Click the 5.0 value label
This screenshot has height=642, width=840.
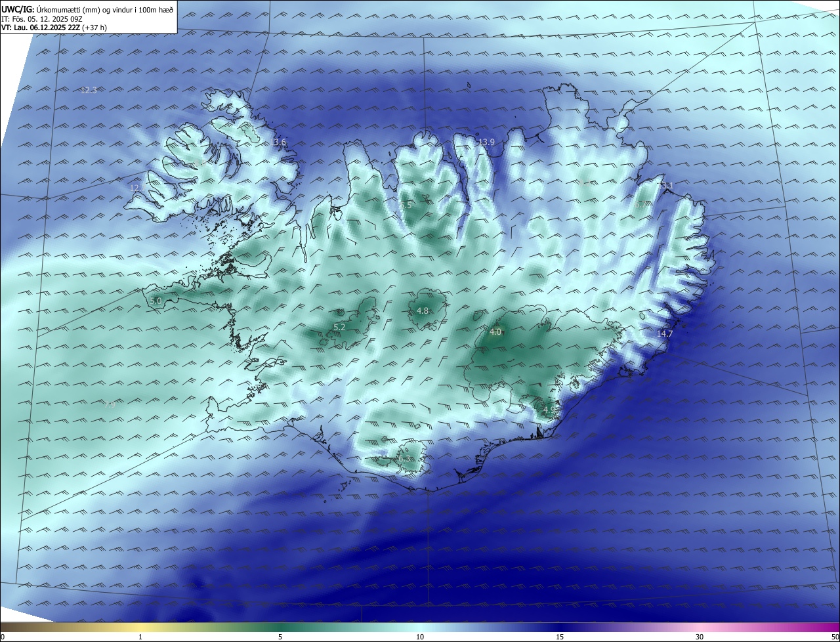click(156, 301)
